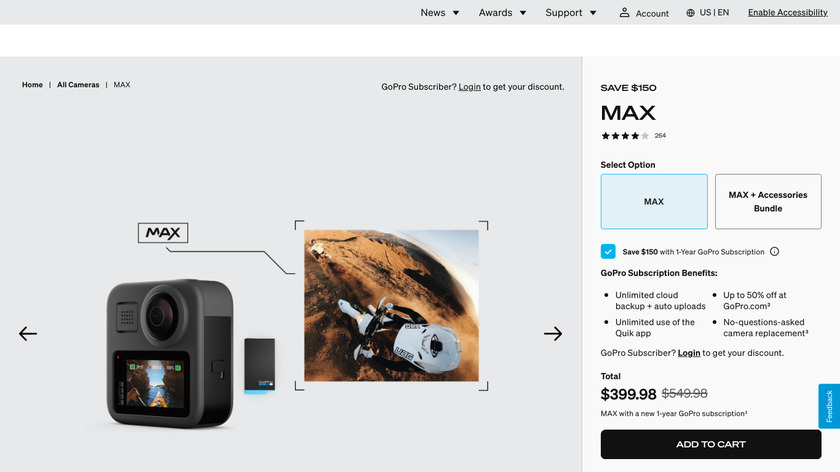Click the MAX camera product image
Image resolution: width=840 pixels, height=472 pixels.
click(x=170, y=354)
